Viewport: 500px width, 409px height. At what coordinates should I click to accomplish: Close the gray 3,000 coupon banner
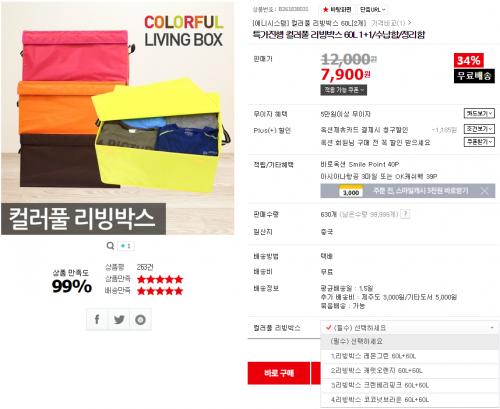pos(484,191)
